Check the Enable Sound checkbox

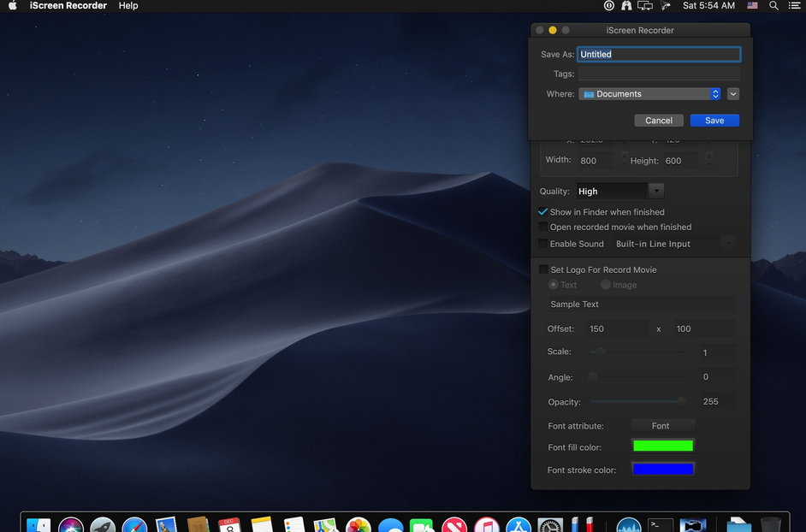[x=542, y=244]
